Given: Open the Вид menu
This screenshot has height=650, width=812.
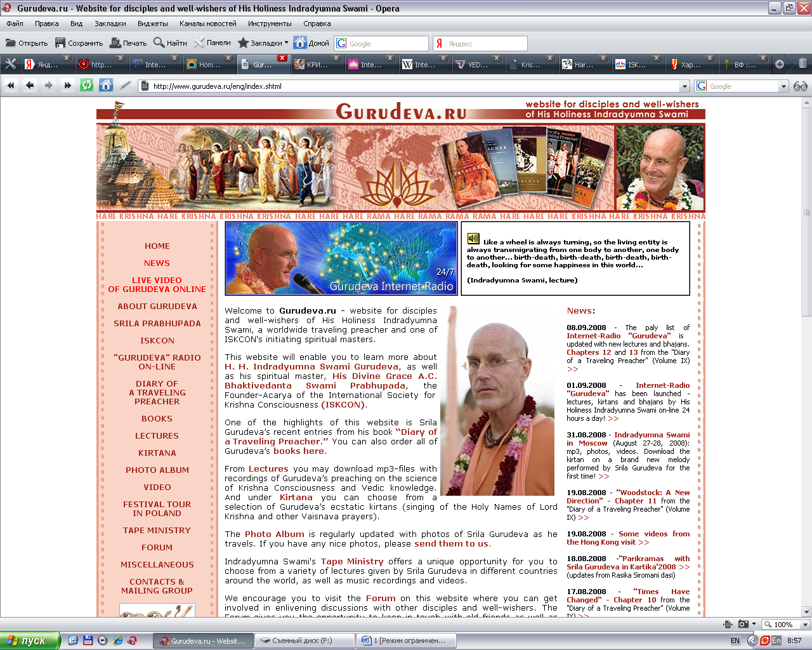Looking at the screenshot, I should [x=77, y=23].
